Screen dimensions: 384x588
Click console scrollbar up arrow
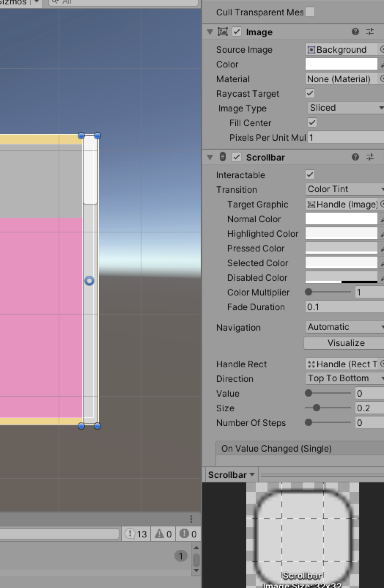pos(196,548)
